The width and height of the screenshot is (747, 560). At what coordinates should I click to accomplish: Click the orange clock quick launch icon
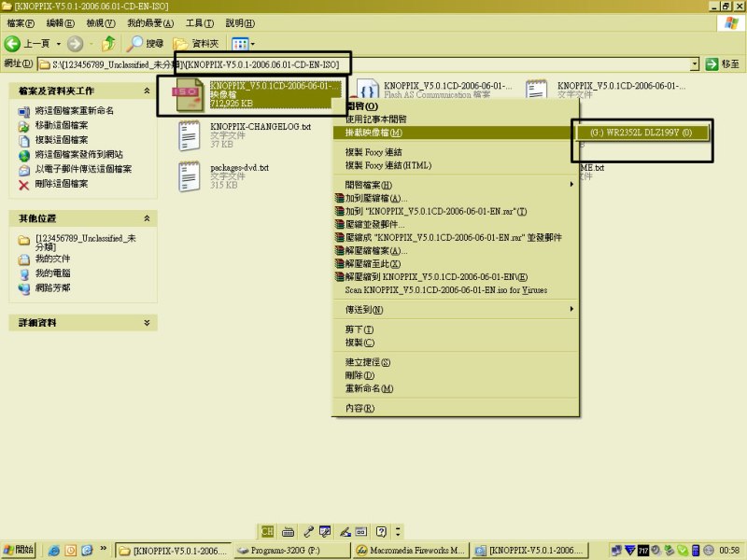(71, 551)
